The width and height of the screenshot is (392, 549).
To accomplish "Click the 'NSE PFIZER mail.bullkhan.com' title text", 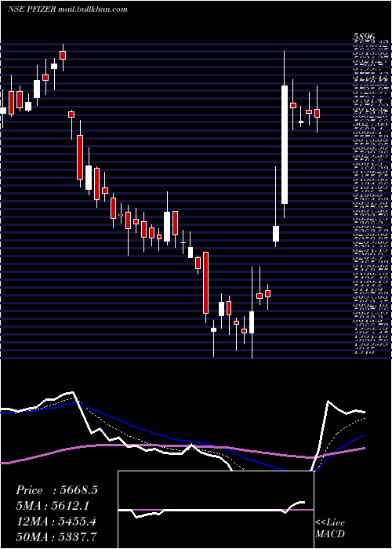I will point(67,9).
